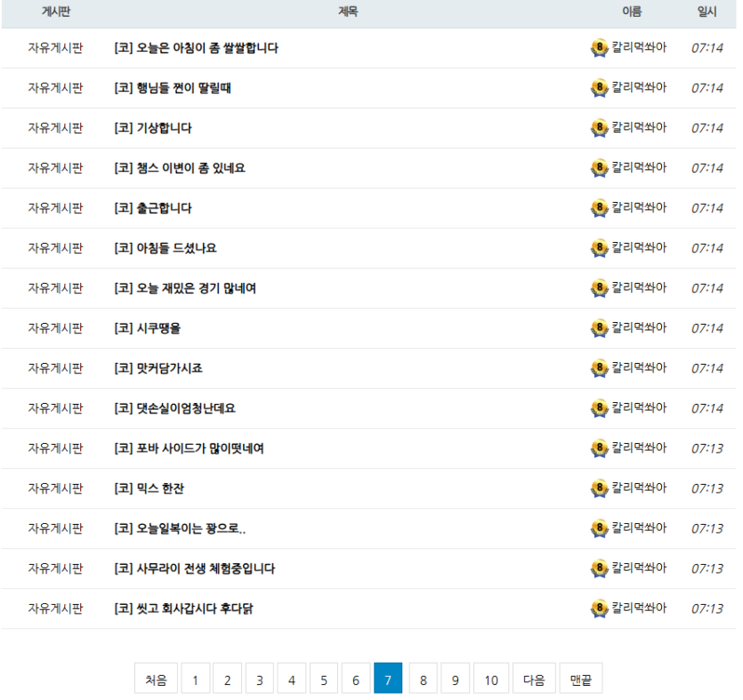The height and width of the screenshot is (700, 743).
Task: Open post '[코] 챔스 이변이 좀 있네요'
Action: click(x=180, y=168)
